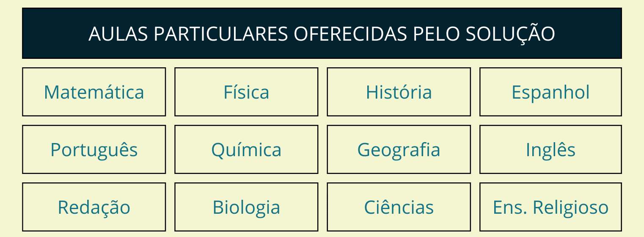Open the Ciências subject box
Viewport: 644px width, 237px height.
[399, 207]
